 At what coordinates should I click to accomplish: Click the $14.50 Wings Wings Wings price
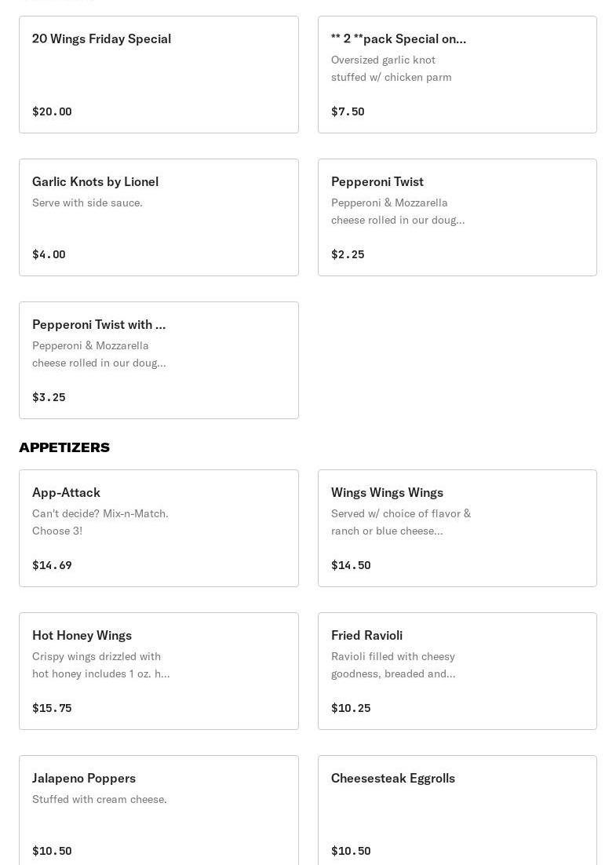tap(351, 565)
